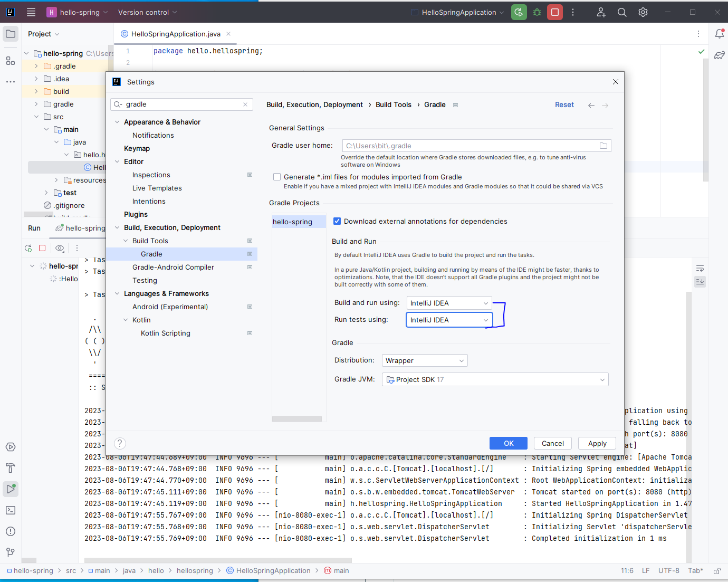Click the stop icon in Run panel toolbar
Viewport: 728px width, 582px height.
[42, 248]
